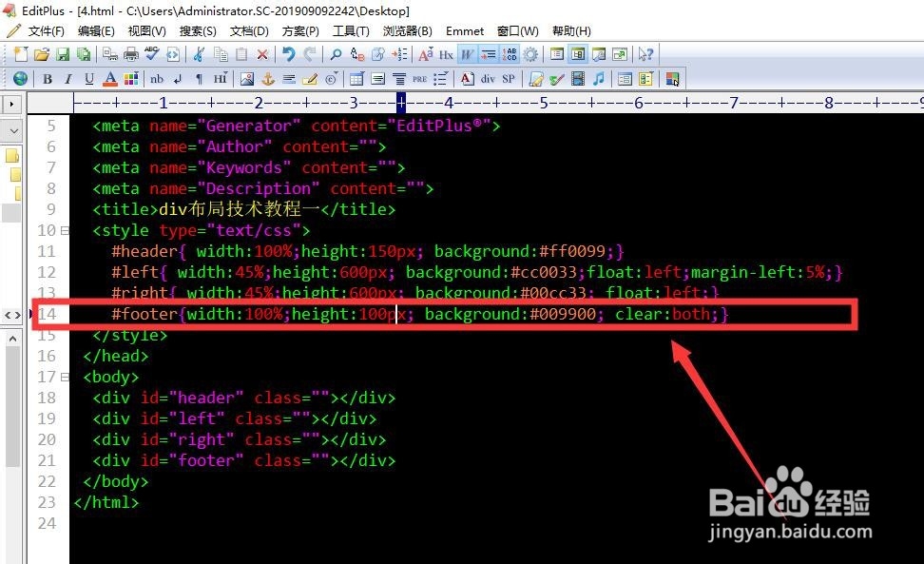Screen dimensions: 924x564
Task: Click the context help cursor icon
Action: (x=645, y=55)
